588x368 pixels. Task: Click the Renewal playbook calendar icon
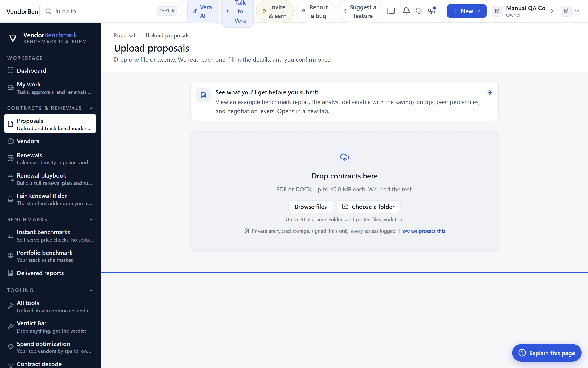(10, 179)
